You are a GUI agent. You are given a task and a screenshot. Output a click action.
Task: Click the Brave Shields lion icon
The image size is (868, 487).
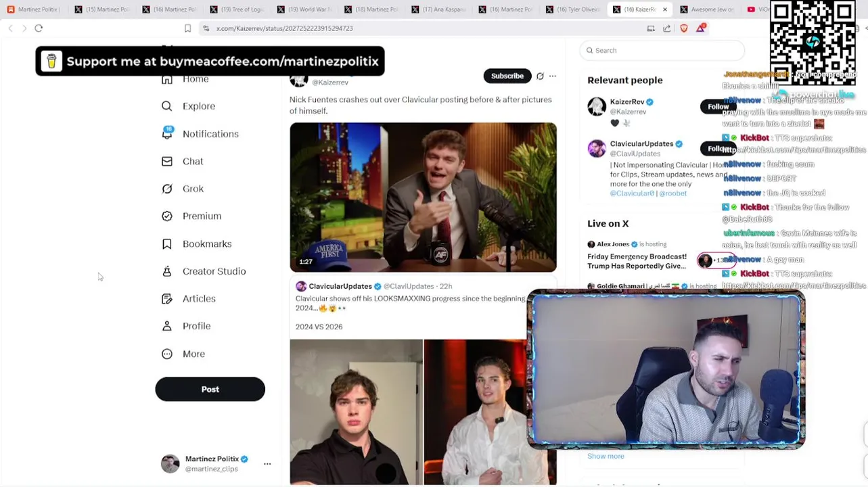pyautogui.click(x=684, y=28)
